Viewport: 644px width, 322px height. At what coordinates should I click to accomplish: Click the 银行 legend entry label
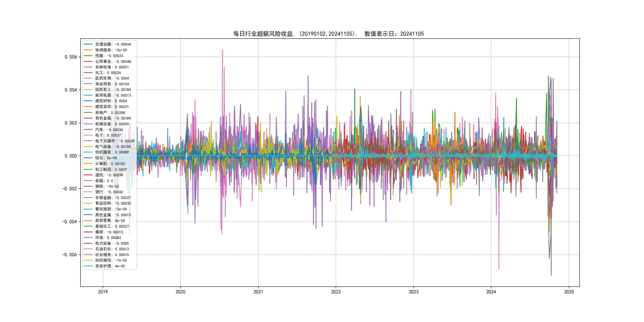pyautogui.click(x=109, y=192)
